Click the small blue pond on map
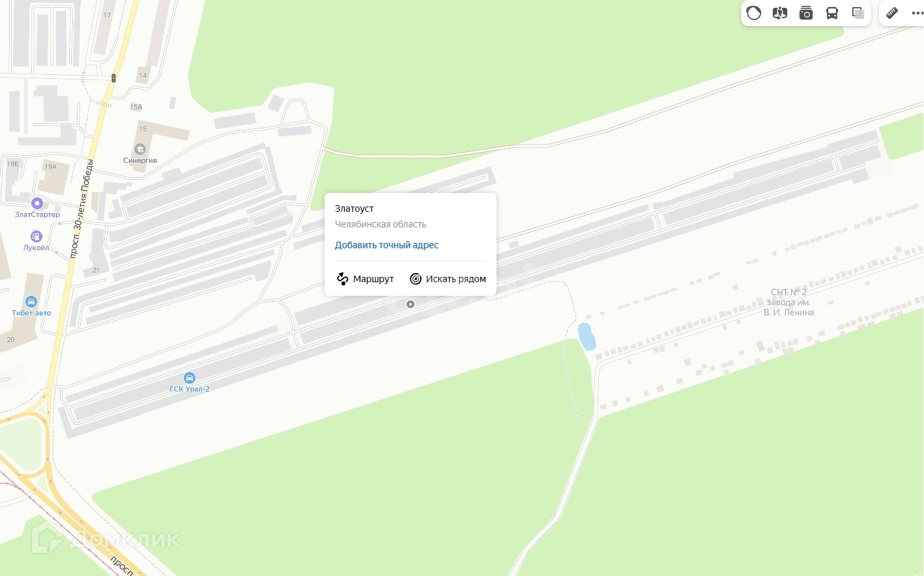The image size is (924, 576). click(586, 336)
